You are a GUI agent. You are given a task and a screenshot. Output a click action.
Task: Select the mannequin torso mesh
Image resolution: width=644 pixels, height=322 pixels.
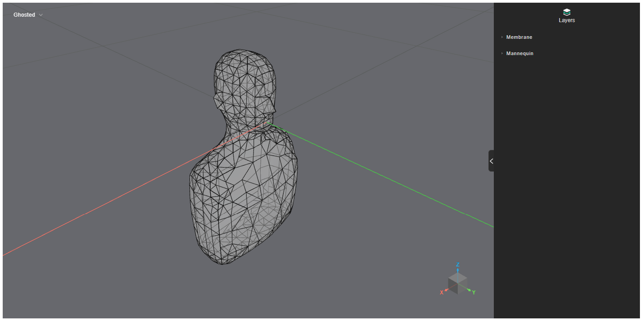point(244,194)
